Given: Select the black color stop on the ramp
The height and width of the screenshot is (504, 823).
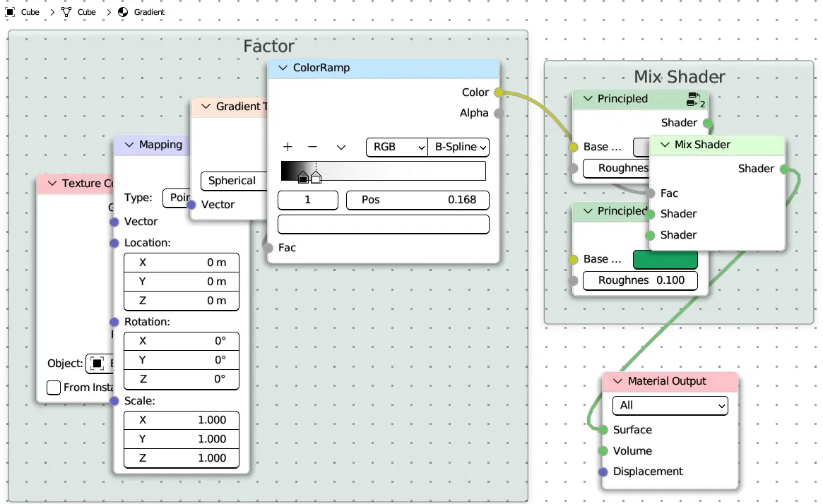Looking at the screenshot, I should click(x=303, y=177).
